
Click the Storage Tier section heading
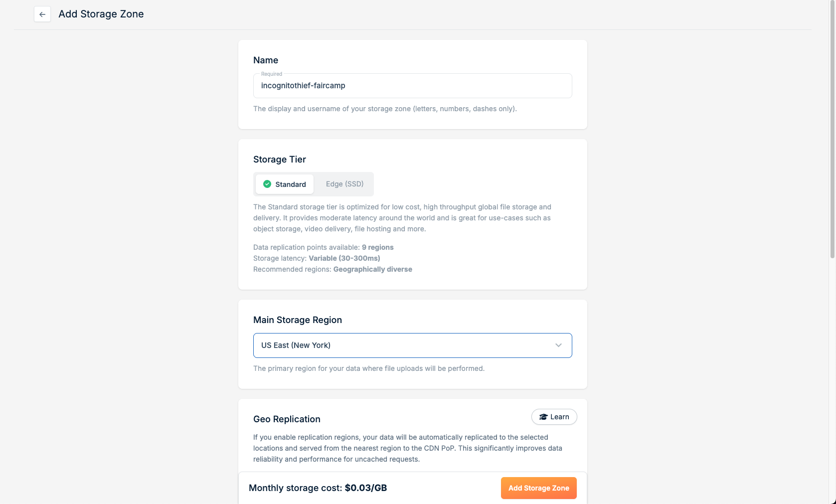pos(280,160)
